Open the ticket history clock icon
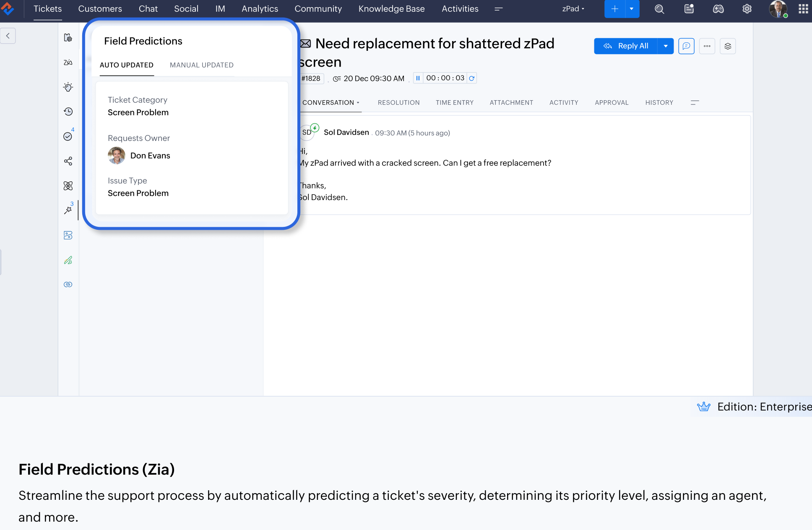812x530 pixels. coord(68,112)
